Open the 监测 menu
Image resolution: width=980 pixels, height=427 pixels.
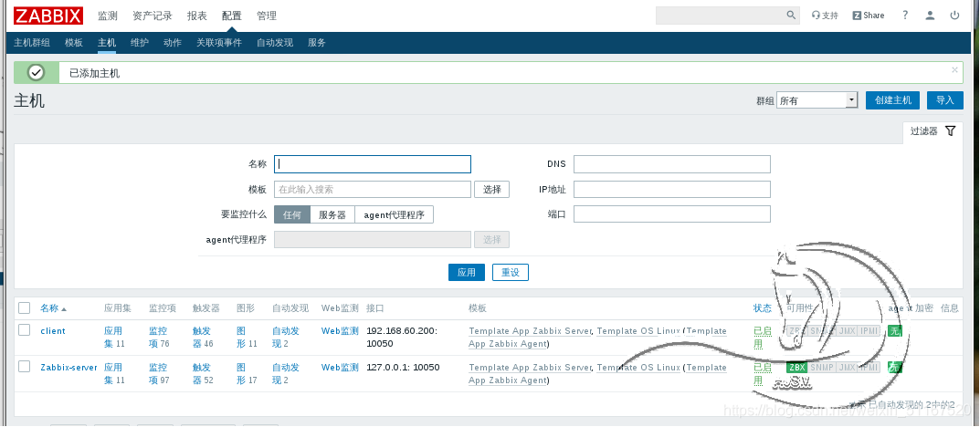click(x=108, y=16)
